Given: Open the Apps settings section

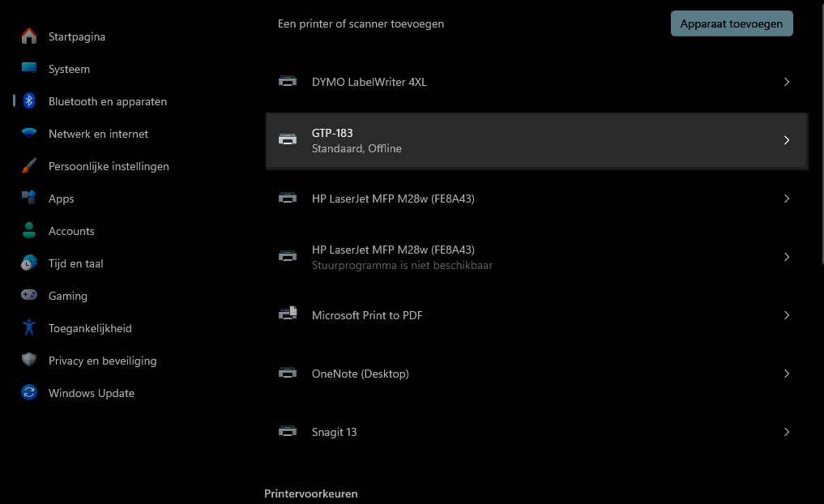Looking at the screenshot, I should (61, 199).
